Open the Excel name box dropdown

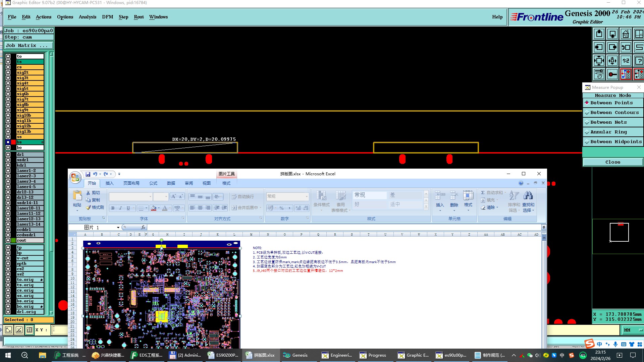tap(118, 228)
